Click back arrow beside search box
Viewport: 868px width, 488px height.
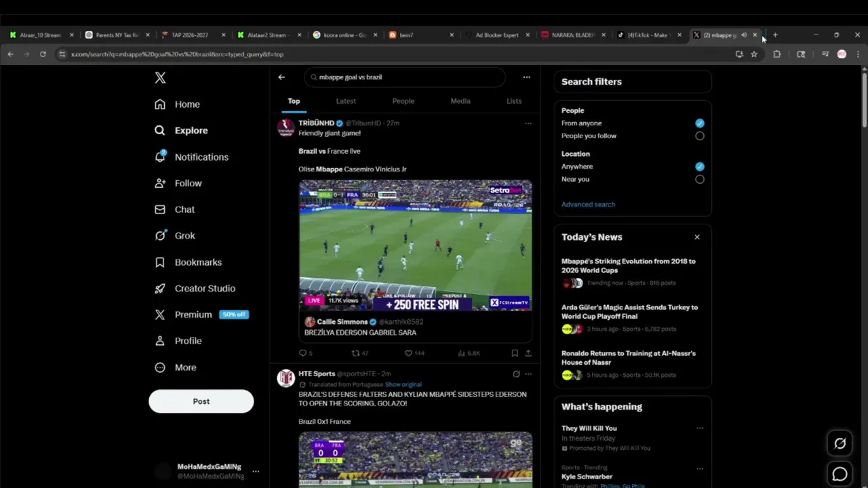click(x=281, y=77)
